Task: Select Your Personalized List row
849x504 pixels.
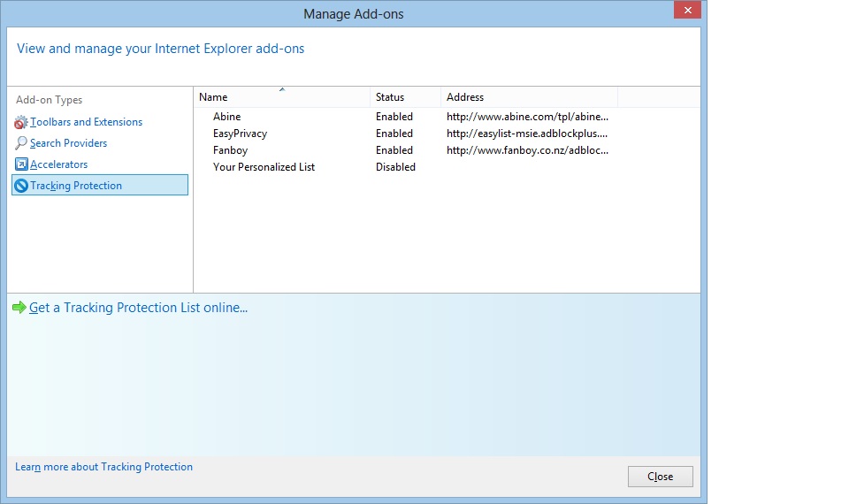Action: [x=264, y=167]
